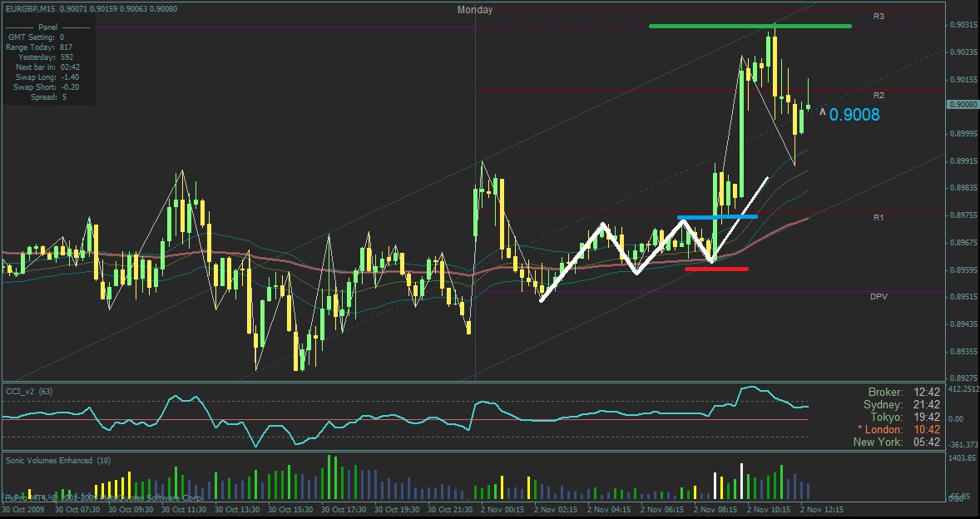Select the Swap Long -1.40 row
This screenshot has width=980, height=519.
tap(47, 77)
